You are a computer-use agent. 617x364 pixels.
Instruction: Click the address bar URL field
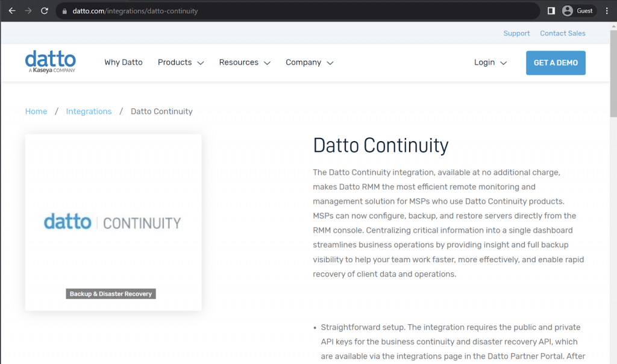tap(301, 11)
